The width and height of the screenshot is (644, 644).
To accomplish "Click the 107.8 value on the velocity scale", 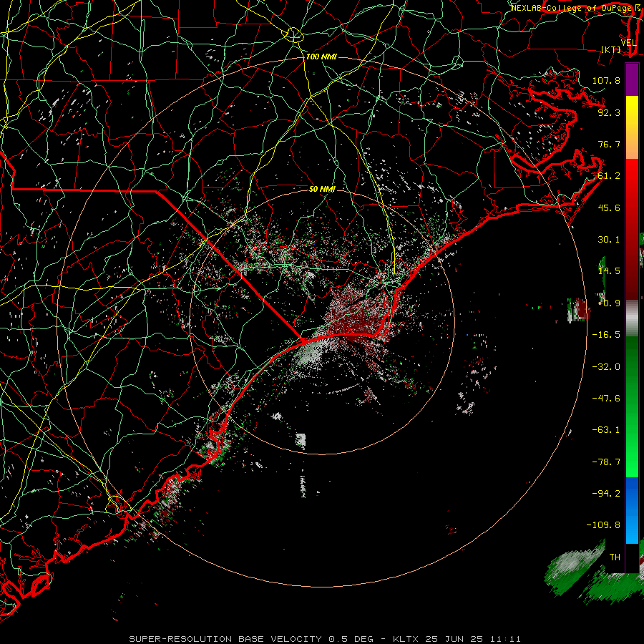I will pyautogui.click(x=606, y=80).
